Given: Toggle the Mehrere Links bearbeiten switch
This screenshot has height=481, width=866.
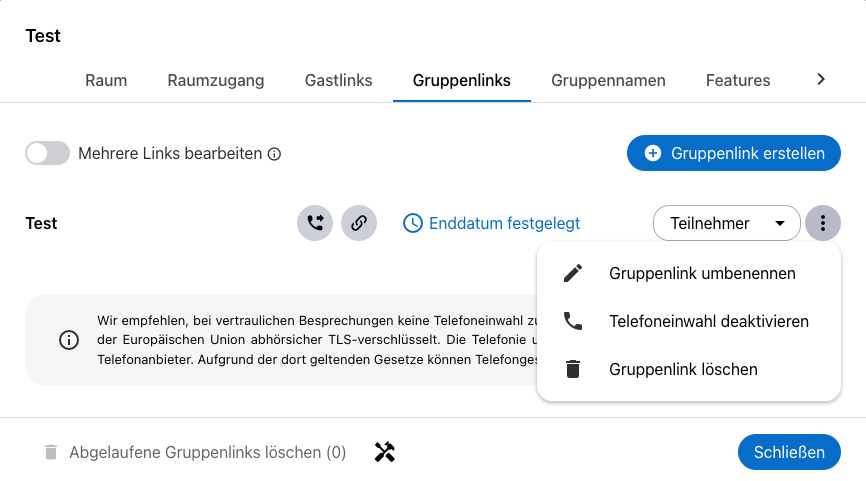Looking at the screenshot, I should click(x=47, y=154).
